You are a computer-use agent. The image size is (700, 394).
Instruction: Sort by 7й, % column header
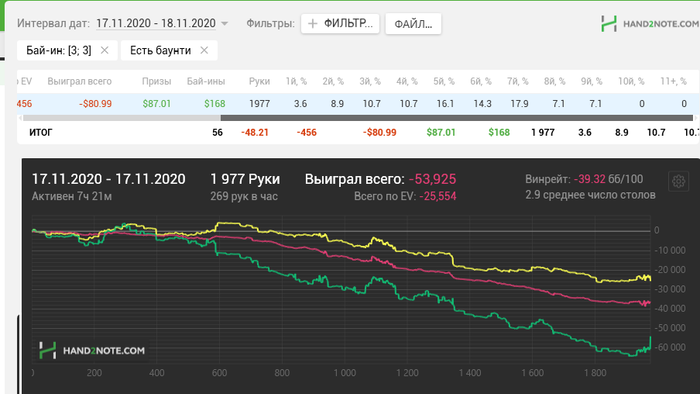point(518,81)
